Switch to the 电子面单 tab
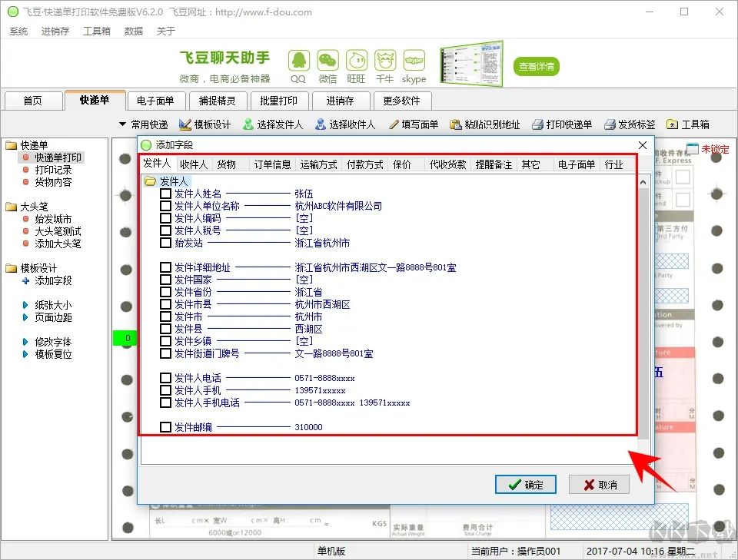This screenshot has width=738, height=560. [x=157, y=100]
